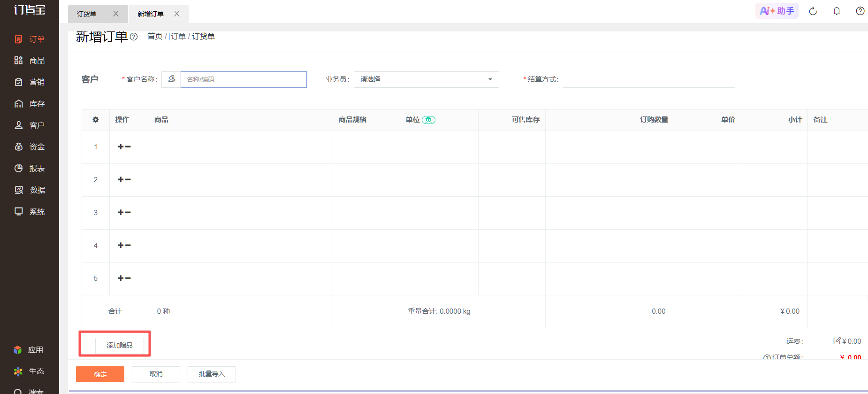Click the 0 种 total text
868x394 pixels.
coord(163,311)
